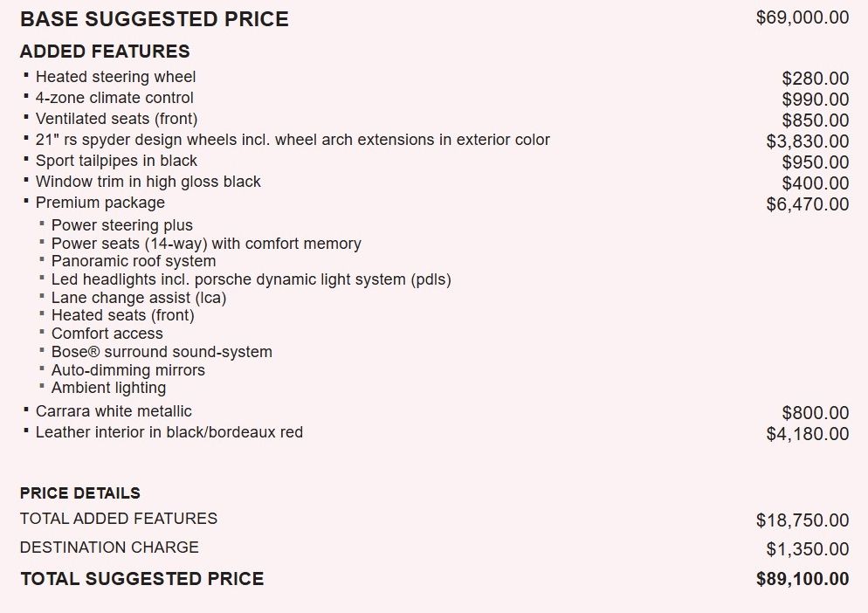The width and height of the screenshot is (868, 613).
Task: Click the Total Added Features label
Action: coord(119,519)
